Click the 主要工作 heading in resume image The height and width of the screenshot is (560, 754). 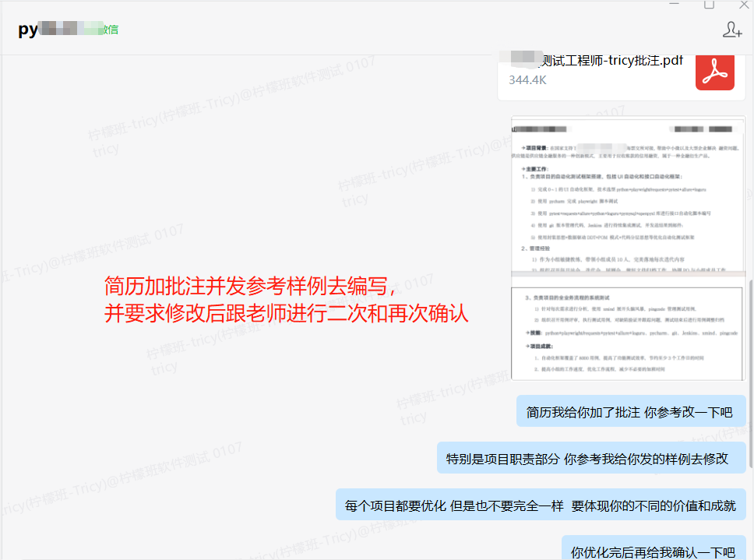pyautogui.click(x=537, y=168)
